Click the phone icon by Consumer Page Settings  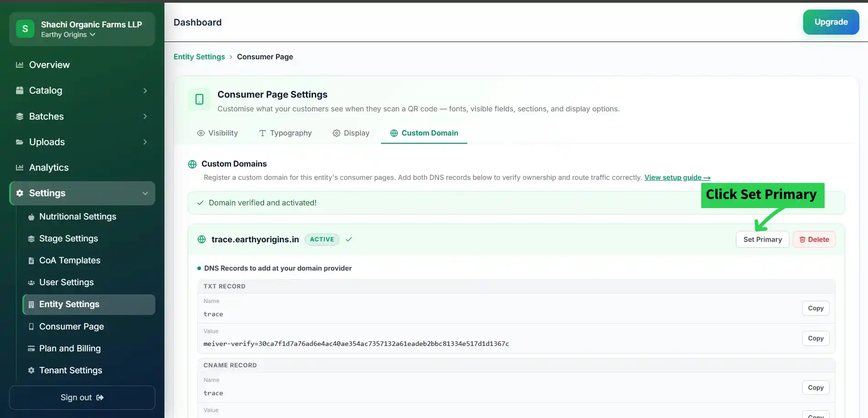tap(199, 99)
